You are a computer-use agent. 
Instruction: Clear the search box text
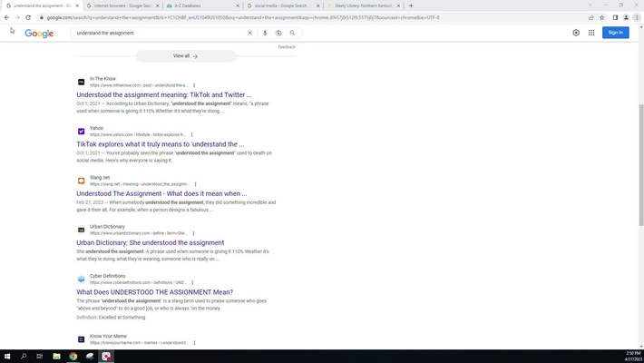point(249,33)
